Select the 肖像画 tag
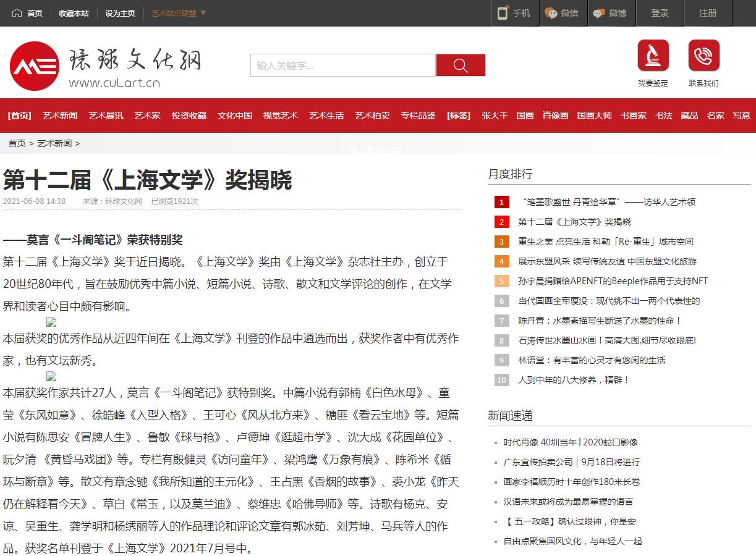 coord(555,116)
